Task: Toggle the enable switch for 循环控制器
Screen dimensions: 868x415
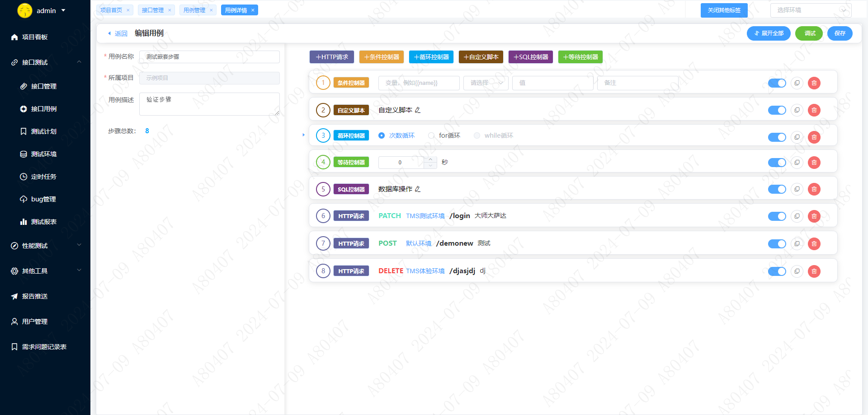Action: [777, 137]
